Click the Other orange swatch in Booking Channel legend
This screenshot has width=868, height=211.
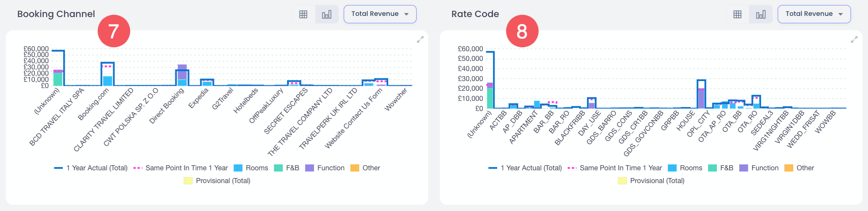355,168
